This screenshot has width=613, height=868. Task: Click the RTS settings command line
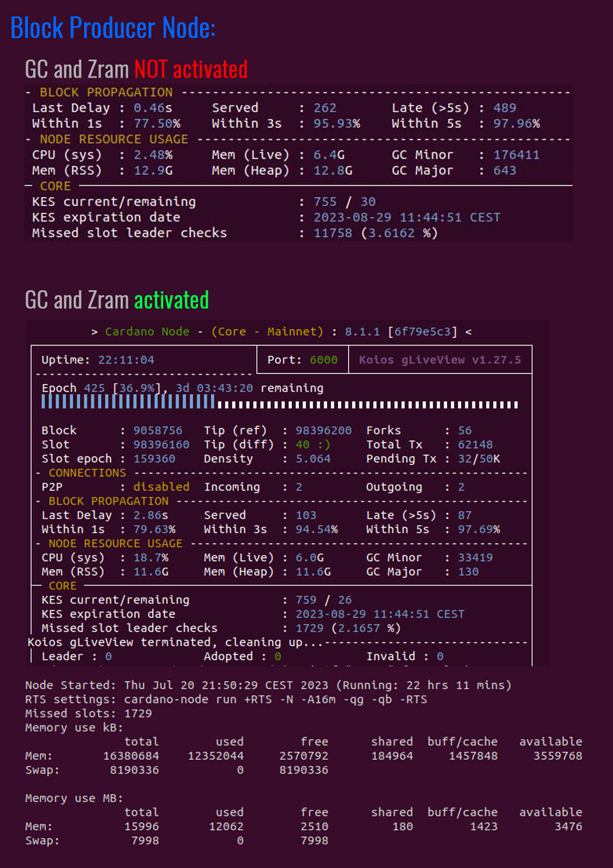click(x=226, y=700)
